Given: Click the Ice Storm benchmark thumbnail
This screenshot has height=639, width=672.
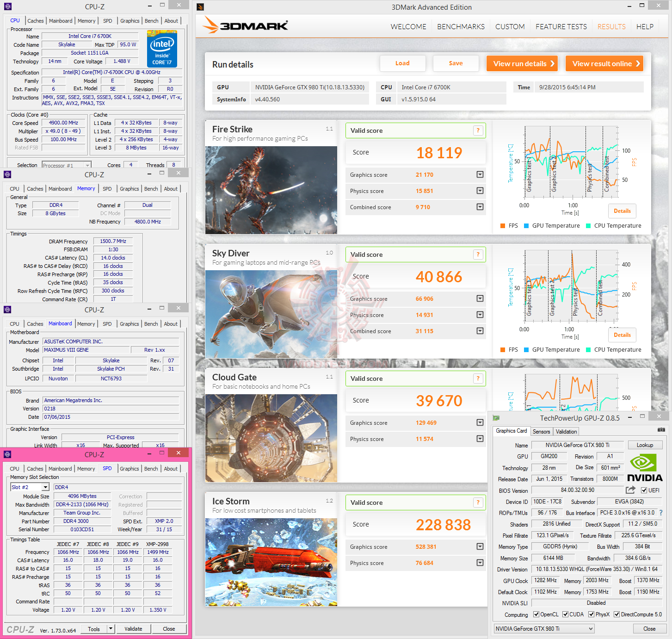Looking at the screenshot, I should point(271,562).
